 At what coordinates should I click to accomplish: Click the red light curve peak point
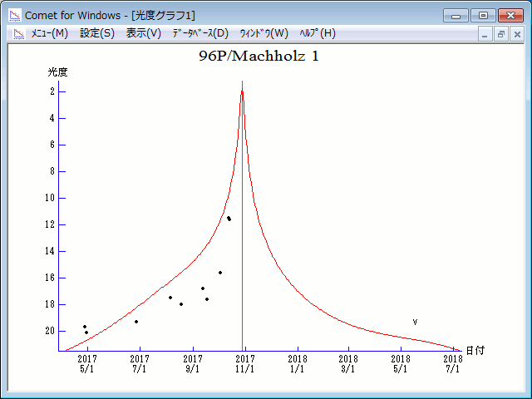[242, 91]
